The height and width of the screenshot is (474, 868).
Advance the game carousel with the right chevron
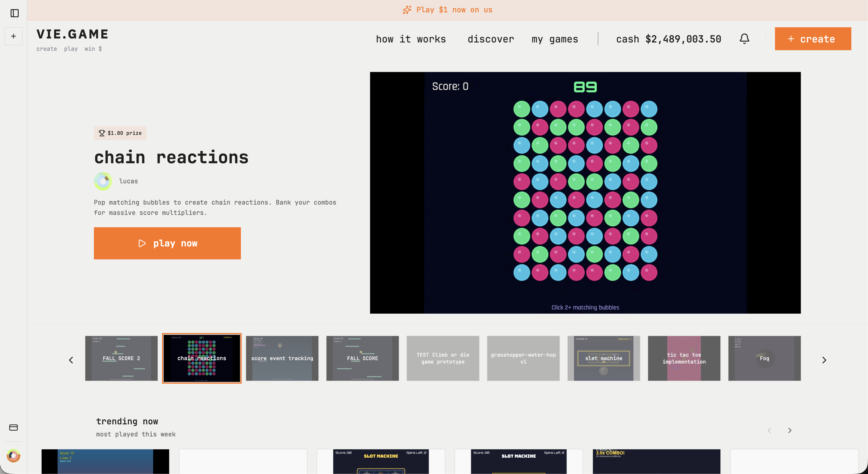tap(825, 360)
